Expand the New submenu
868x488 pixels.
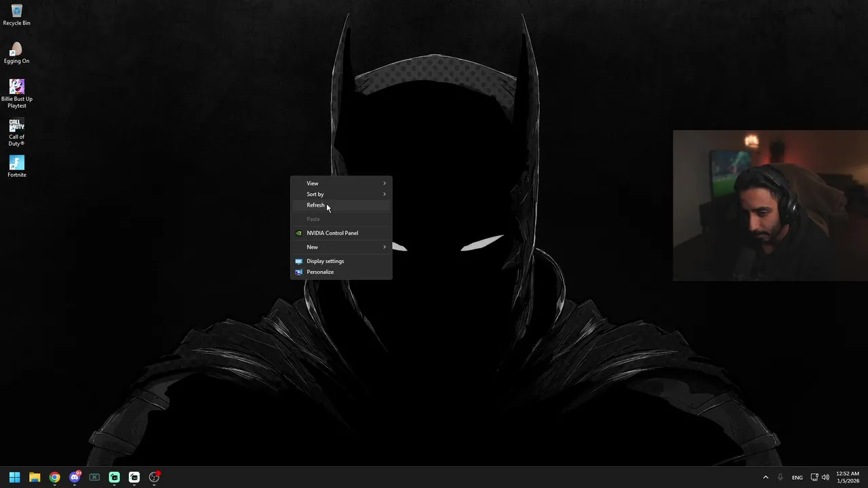(341, 247)
